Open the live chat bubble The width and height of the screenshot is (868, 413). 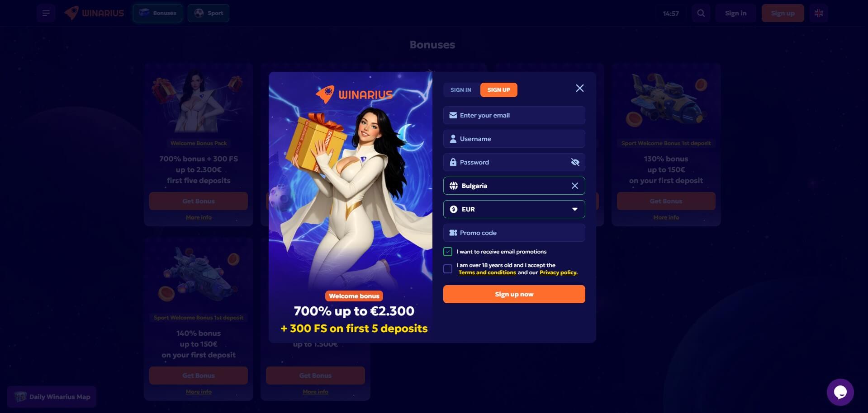(x=840, y=392)
